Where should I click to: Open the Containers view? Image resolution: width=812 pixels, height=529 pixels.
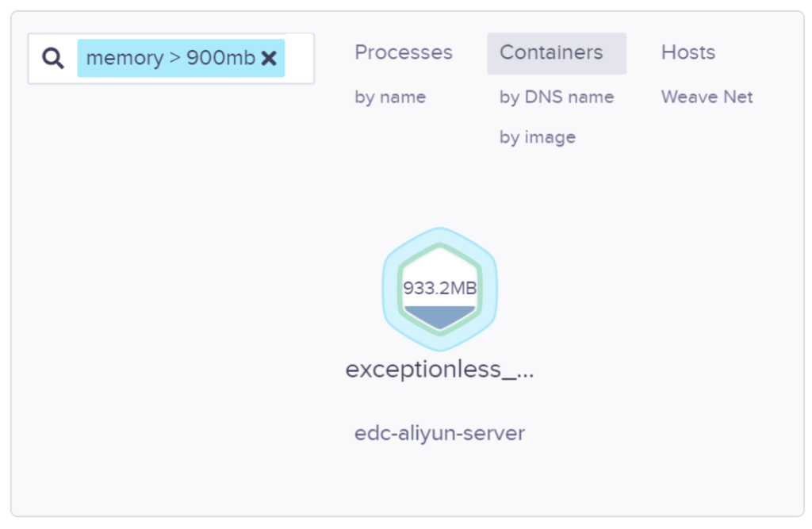click(557, 53)
